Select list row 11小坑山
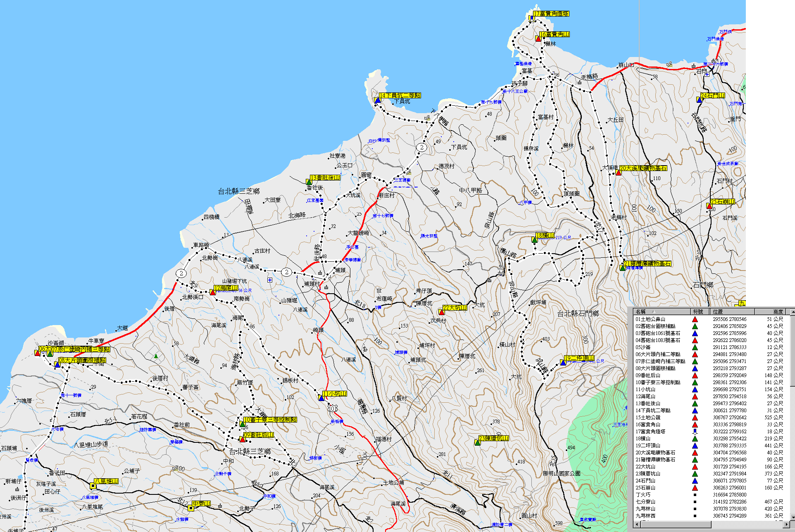Viewport: 795px width, 532px height. (711, 389)
